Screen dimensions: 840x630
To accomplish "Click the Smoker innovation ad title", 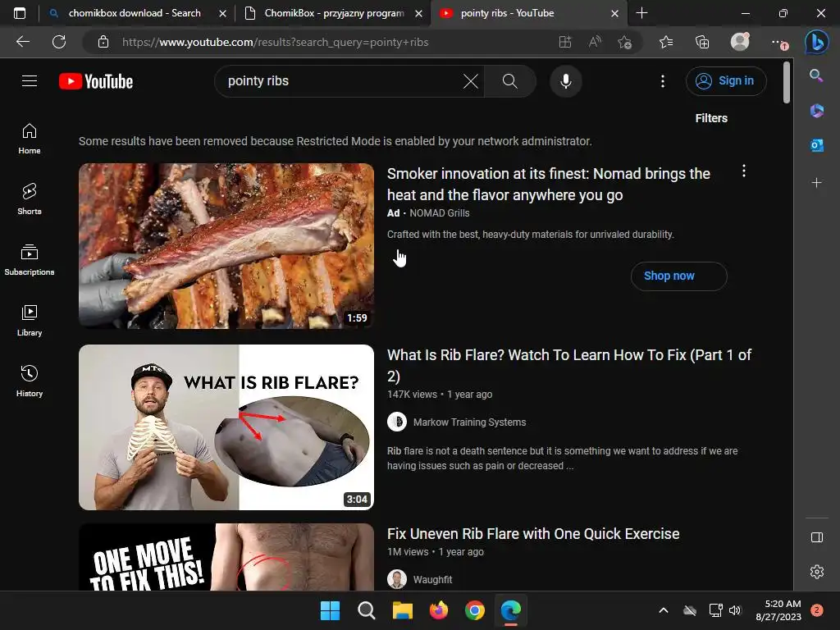I will (x=549, y=185).
